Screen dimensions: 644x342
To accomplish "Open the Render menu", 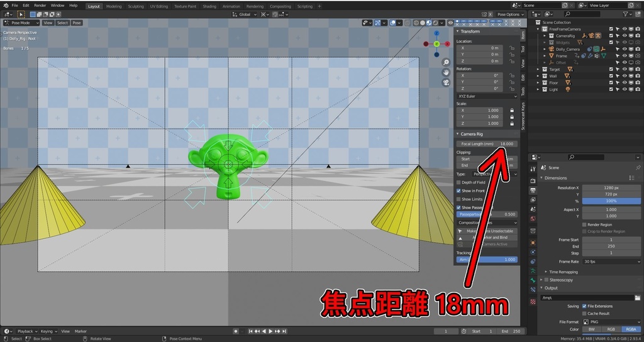I will coord(40,5).
